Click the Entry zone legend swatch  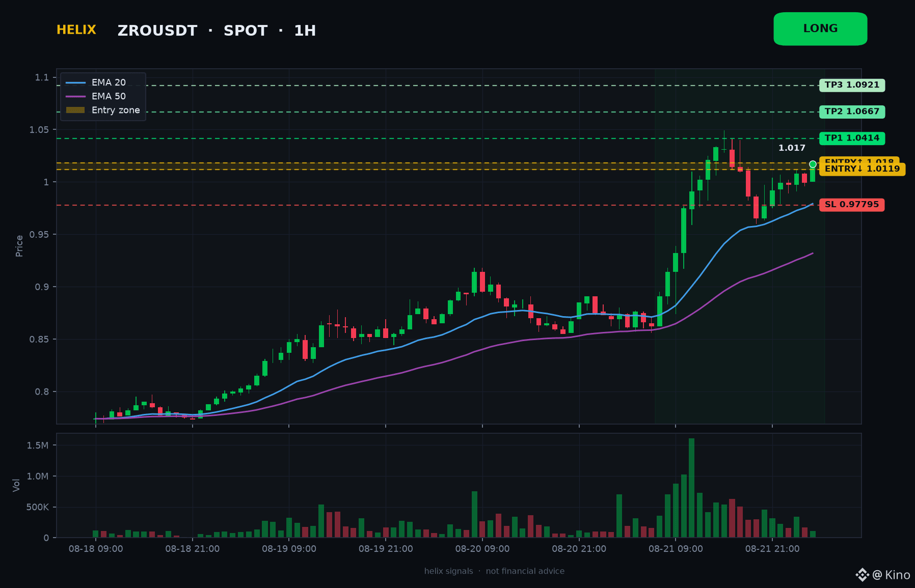point(75,110)
